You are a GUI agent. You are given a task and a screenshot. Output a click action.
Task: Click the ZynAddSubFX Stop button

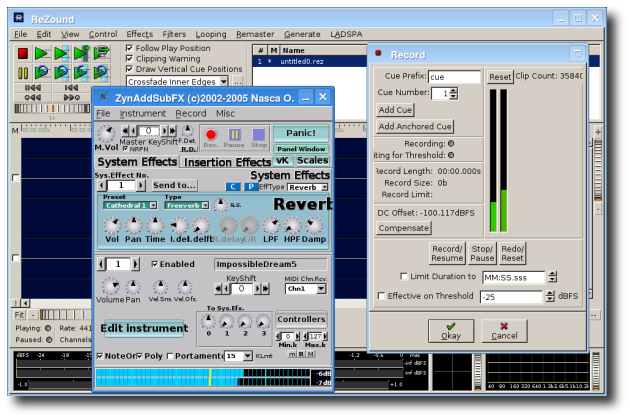(x=258, y=136)
